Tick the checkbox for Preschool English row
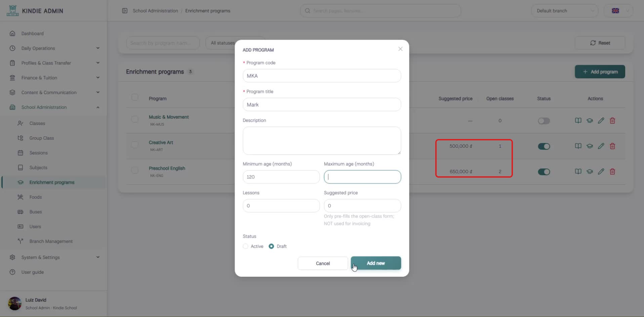Screen dimensions: 644x317 click(135, 170)
